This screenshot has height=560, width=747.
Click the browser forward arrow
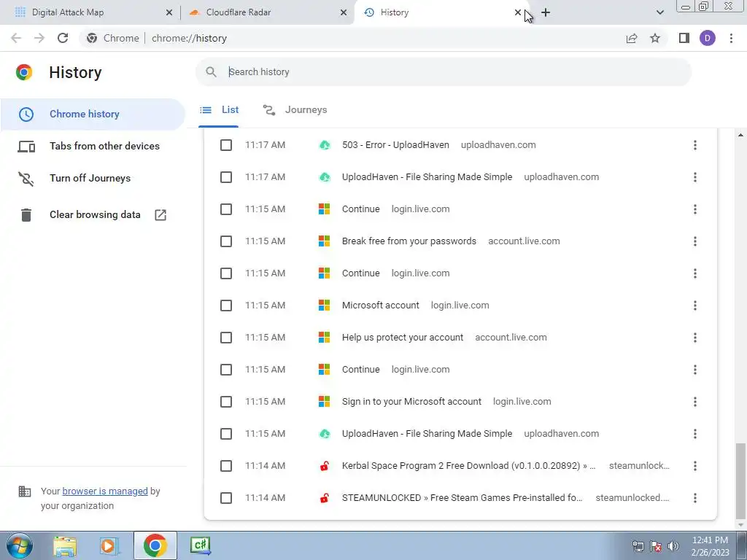(x=39, y=38)
